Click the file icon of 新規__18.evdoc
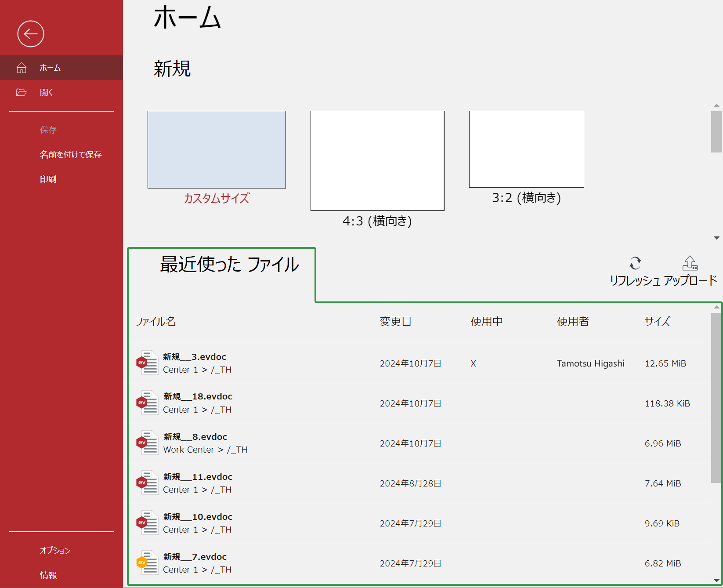Screen dimensions: 723x588 [147, 403]
